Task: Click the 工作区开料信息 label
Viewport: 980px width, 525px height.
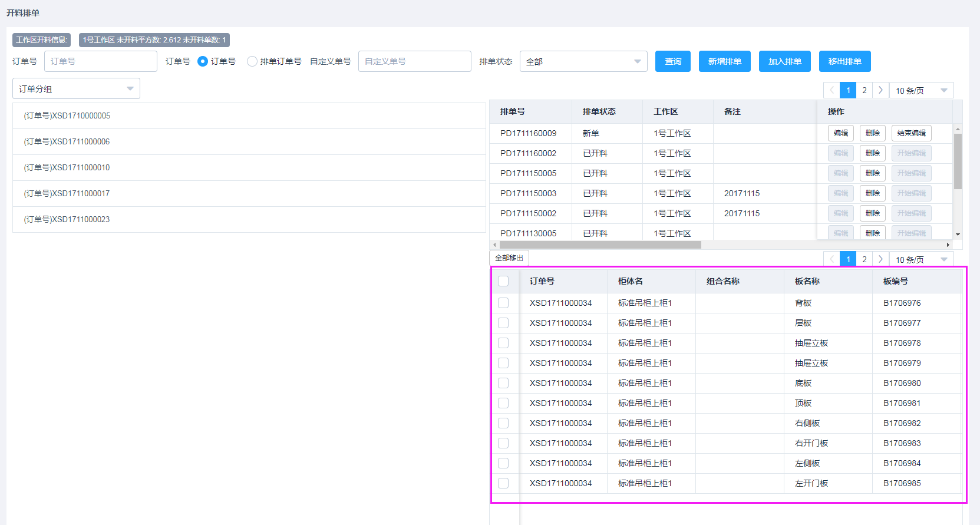Action: 41,40
